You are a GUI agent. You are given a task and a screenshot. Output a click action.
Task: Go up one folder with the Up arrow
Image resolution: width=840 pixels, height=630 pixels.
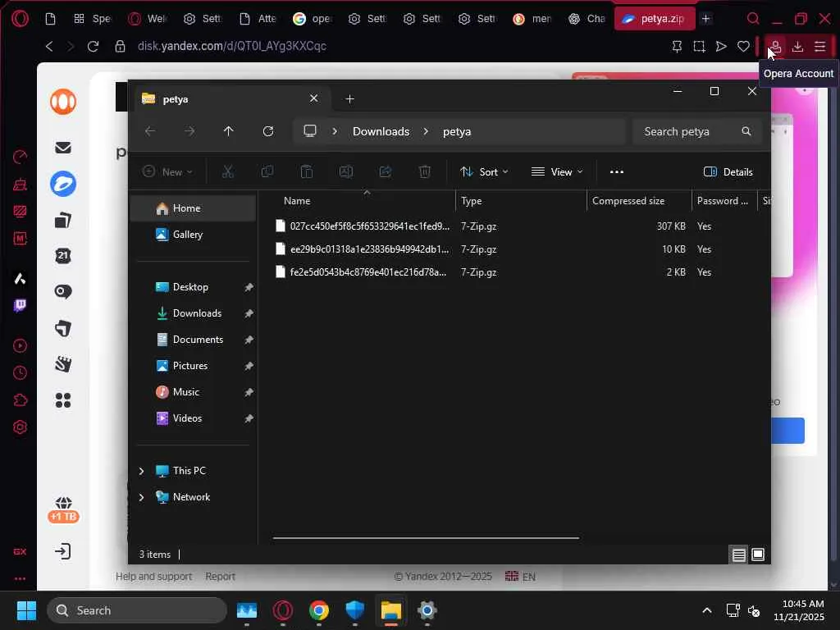(228, 131)
